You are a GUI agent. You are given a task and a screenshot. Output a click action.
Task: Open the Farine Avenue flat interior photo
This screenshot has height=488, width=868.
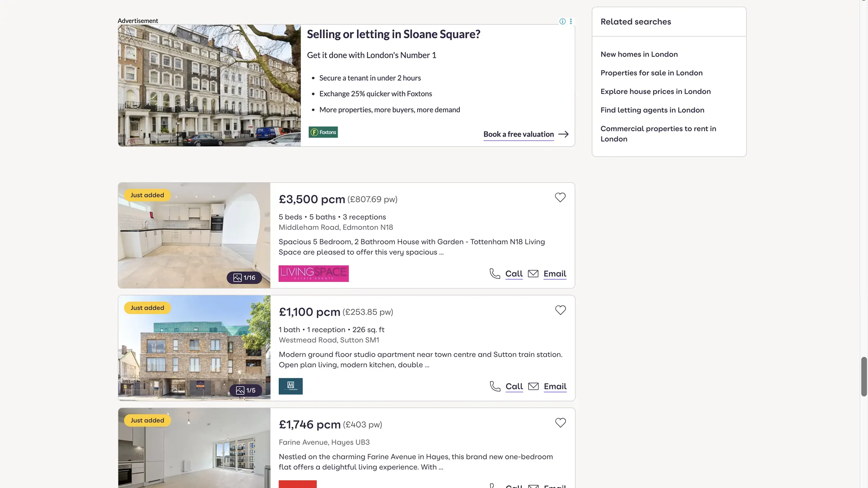(194, 448)
